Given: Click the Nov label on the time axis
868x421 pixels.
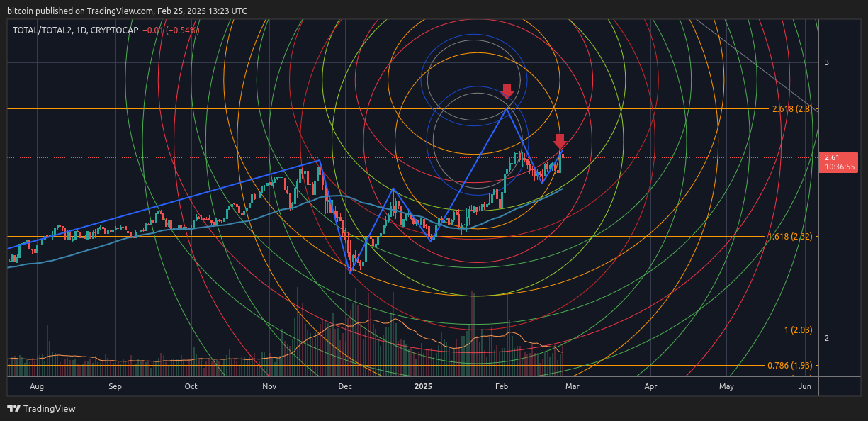Looking at the screenshot, I should click(269, 387).
